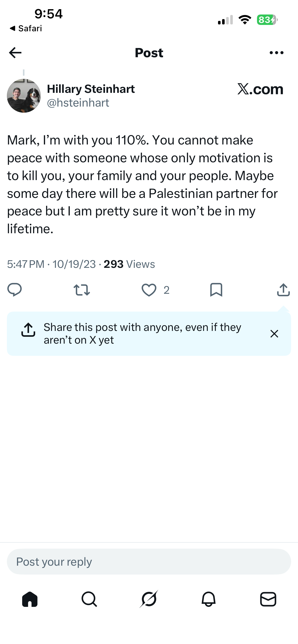Open the Grok tab in bottom bar
Viewport: 298px width, 644px height.
[149, 599]
